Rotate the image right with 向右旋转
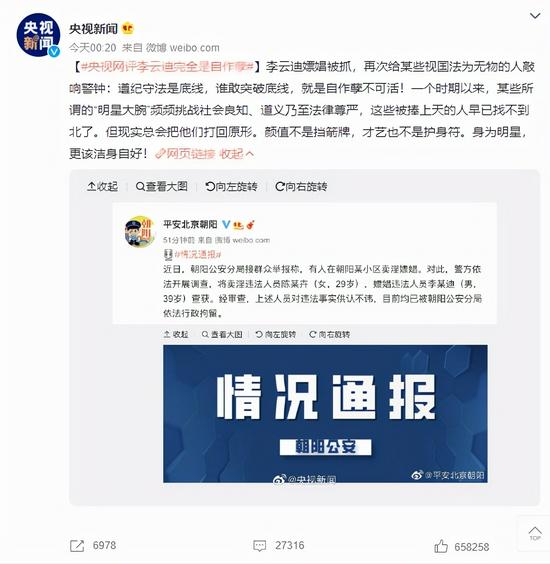 [x=301, y=186]
